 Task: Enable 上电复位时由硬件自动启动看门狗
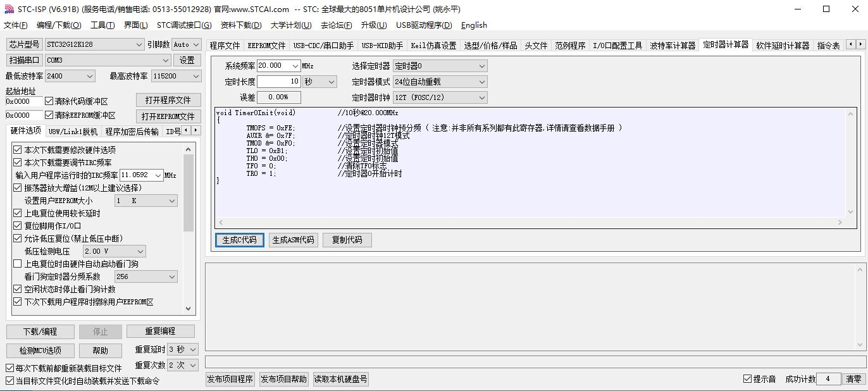click(x=18, y=264)
